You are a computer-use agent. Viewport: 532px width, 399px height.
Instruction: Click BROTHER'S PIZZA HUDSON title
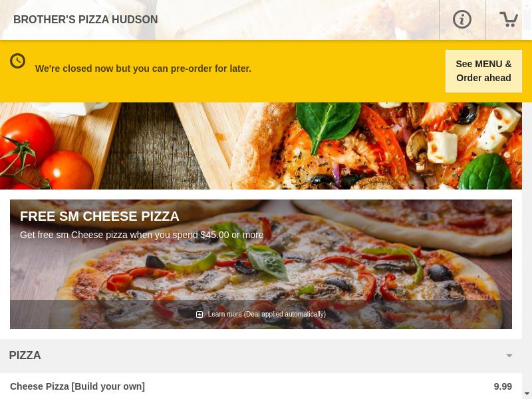coord(86,20)
